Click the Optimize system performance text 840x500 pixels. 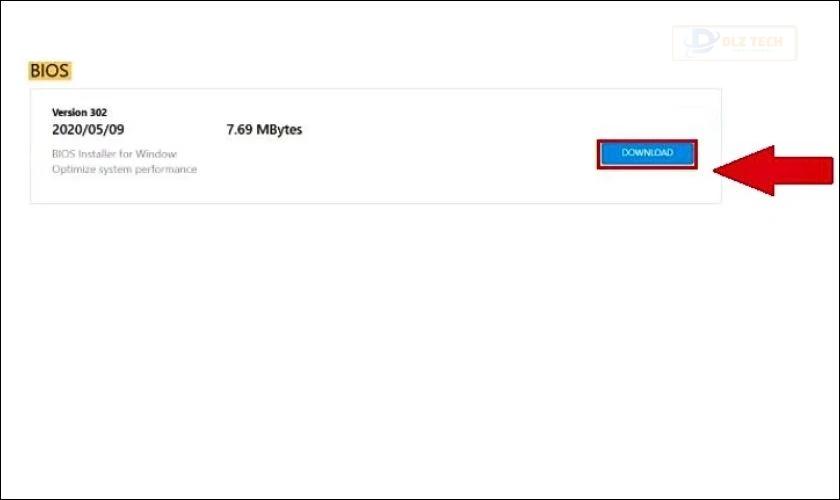(x=124, y=169)
